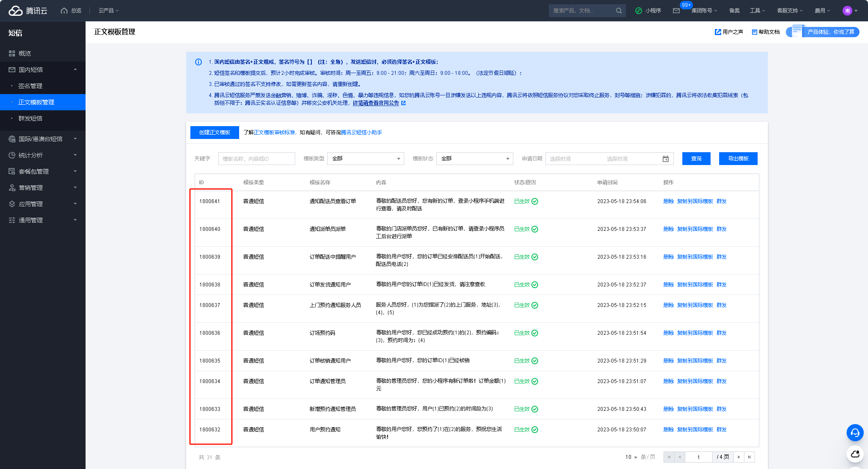The width and height of the screenshot is (868, 469).
Task: Click 群发 for template 1800637
Action: 722,305
